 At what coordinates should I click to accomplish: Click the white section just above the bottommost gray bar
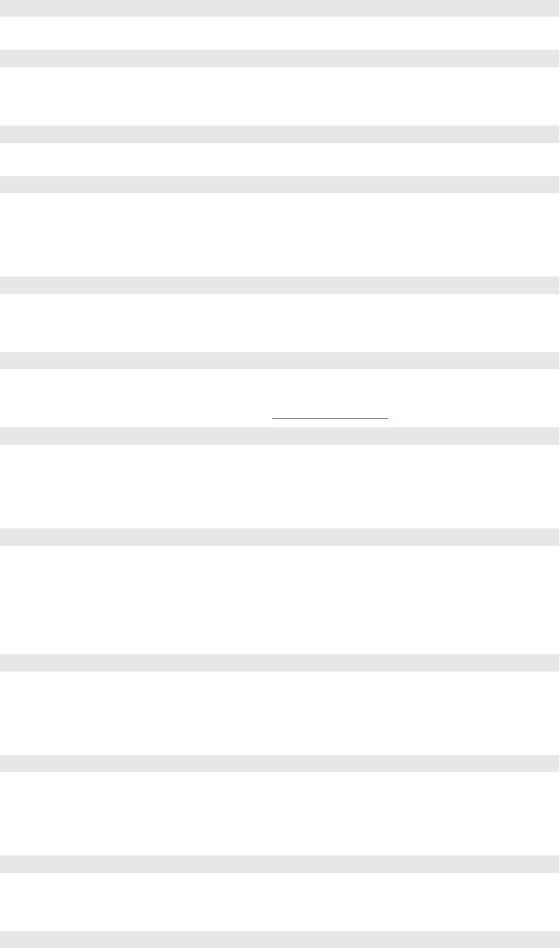click(280, 902)
